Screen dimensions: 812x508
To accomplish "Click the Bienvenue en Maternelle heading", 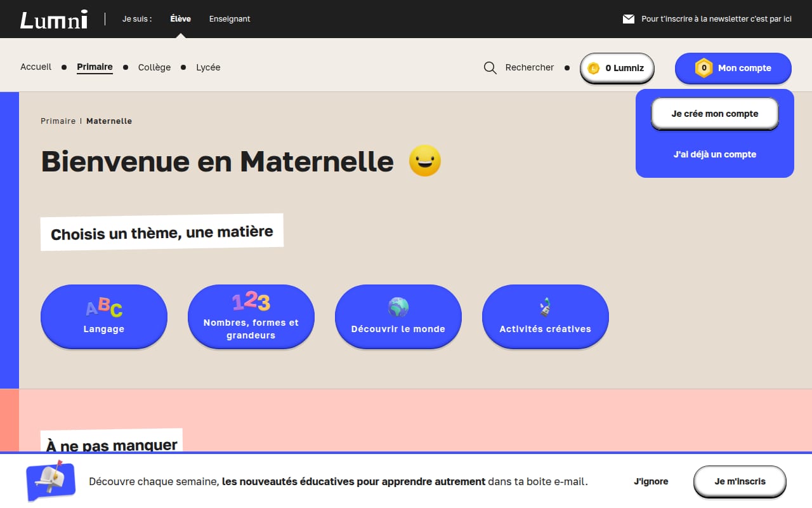I will click(218, 161).
